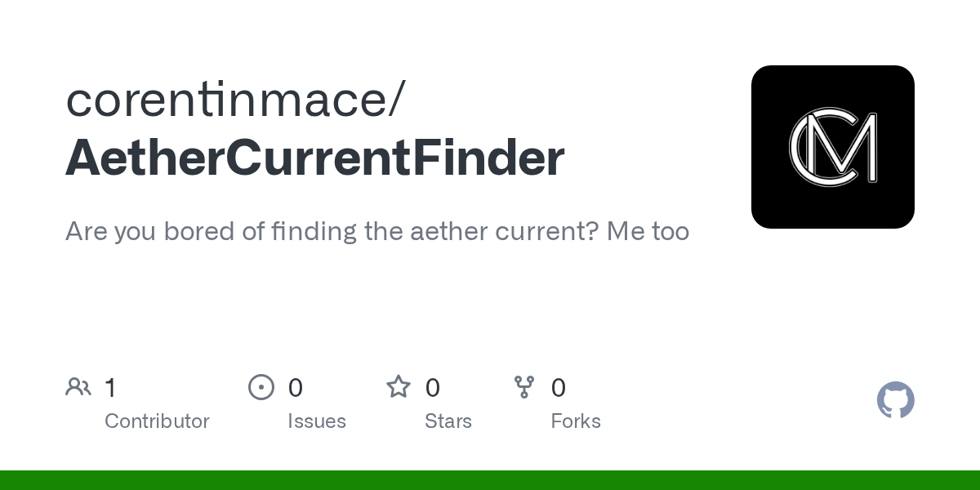This screenshot has width=980, height=490.
Task: Click the contributors people icon
Action: point(78,387)
